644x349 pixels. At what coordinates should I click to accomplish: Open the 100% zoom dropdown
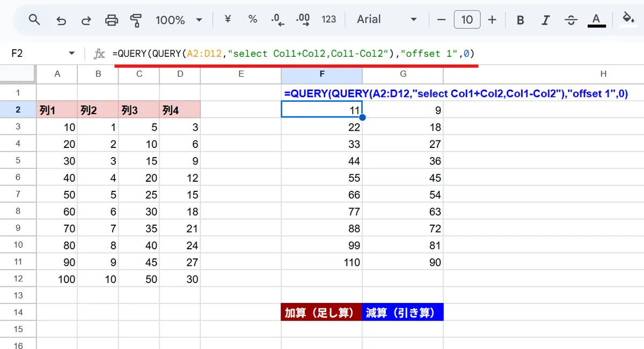tap(179, 20)
